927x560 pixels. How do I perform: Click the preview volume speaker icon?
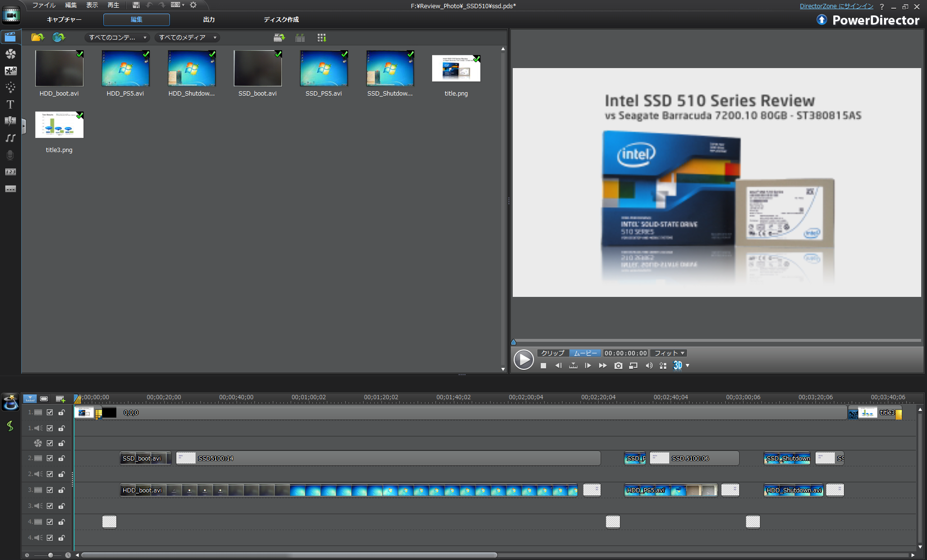tap(649, 366)
